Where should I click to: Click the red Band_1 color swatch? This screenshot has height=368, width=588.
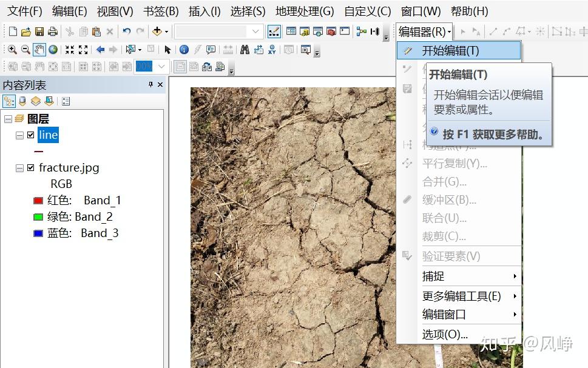(x=37, y=200)
